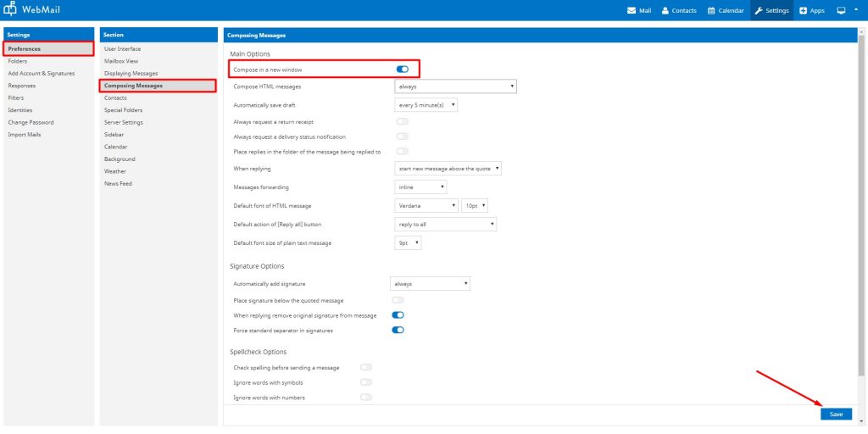Screen dimensions: 868x434
Task: Click the Save button
Action: coord(836,414)
